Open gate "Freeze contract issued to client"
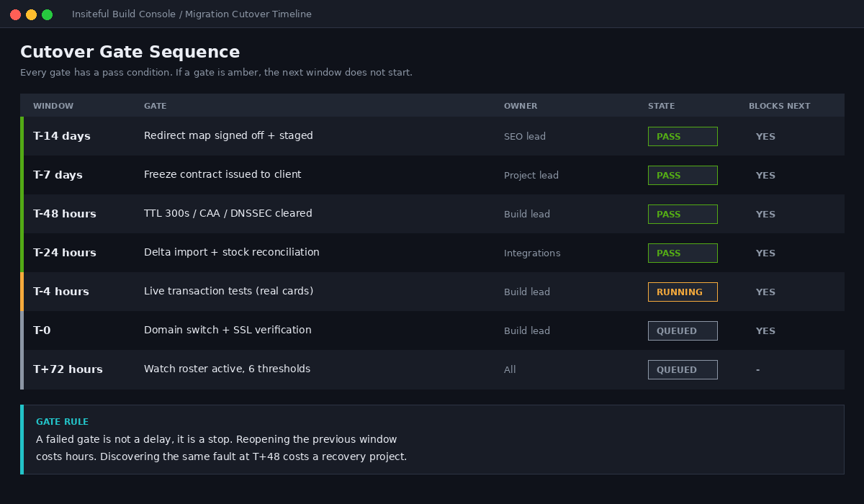The width and height of the screenshot is (864, 504). click(x=222, y=174)
